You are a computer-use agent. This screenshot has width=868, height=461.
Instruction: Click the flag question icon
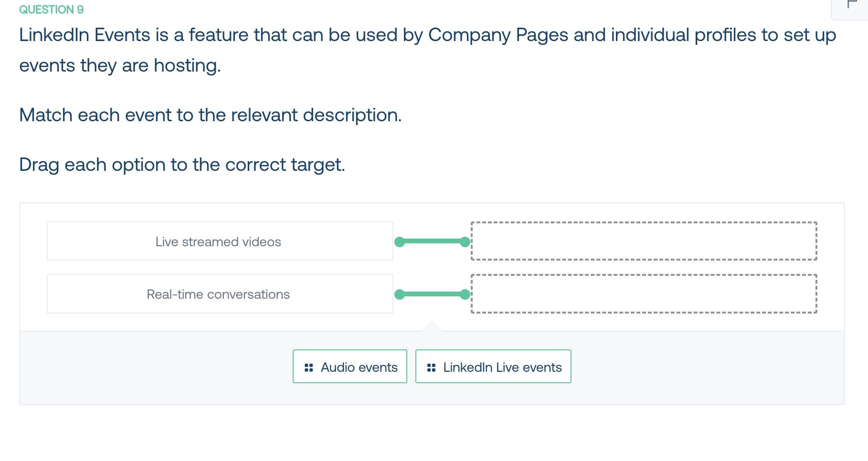852,4
